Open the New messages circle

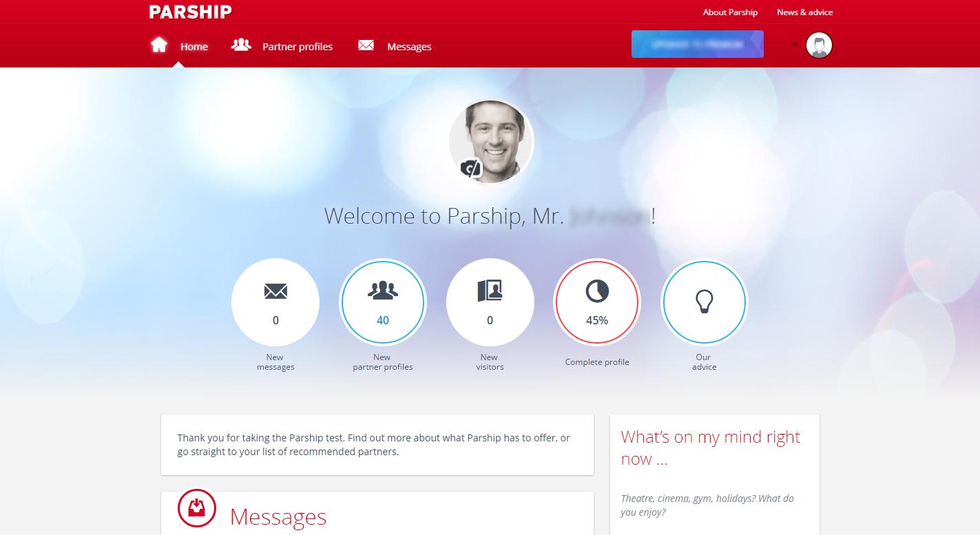pos(275,302)
